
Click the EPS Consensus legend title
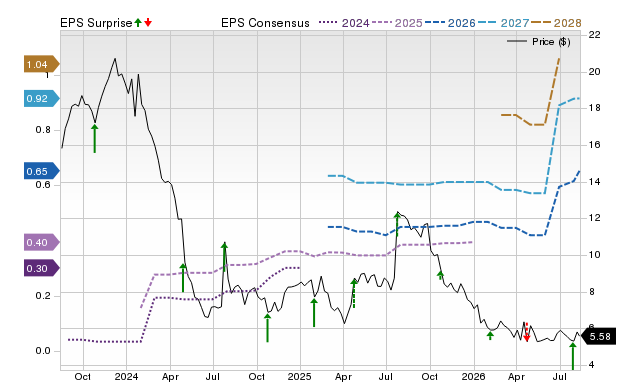pos(265,23)
